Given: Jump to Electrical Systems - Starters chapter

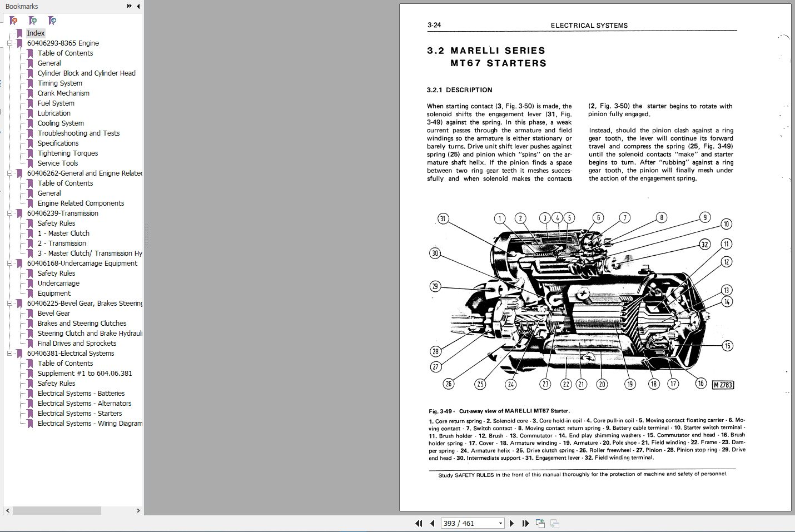Looking at the screenshot, I should tap(80, 413).
